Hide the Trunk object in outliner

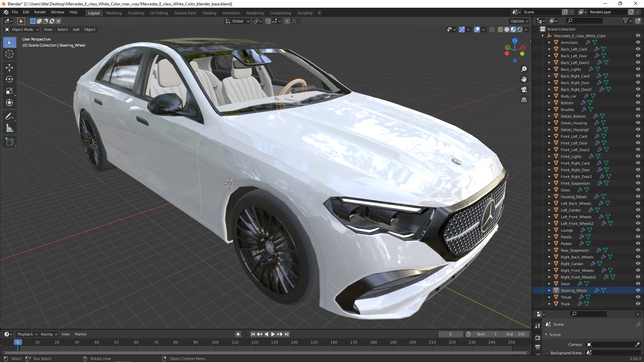coord(638,304)
